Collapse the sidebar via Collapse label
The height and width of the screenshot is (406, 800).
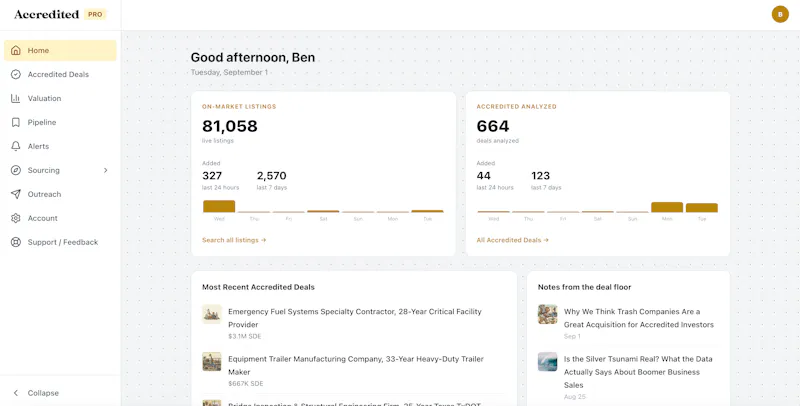(43, 393)
